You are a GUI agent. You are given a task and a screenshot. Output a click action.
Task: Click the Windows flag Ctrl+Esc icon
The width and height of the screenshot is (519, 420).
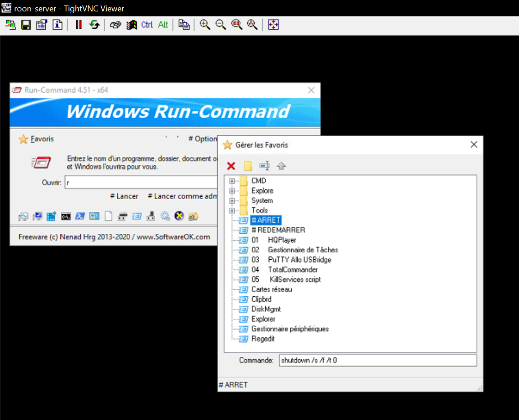pos(131,25)
